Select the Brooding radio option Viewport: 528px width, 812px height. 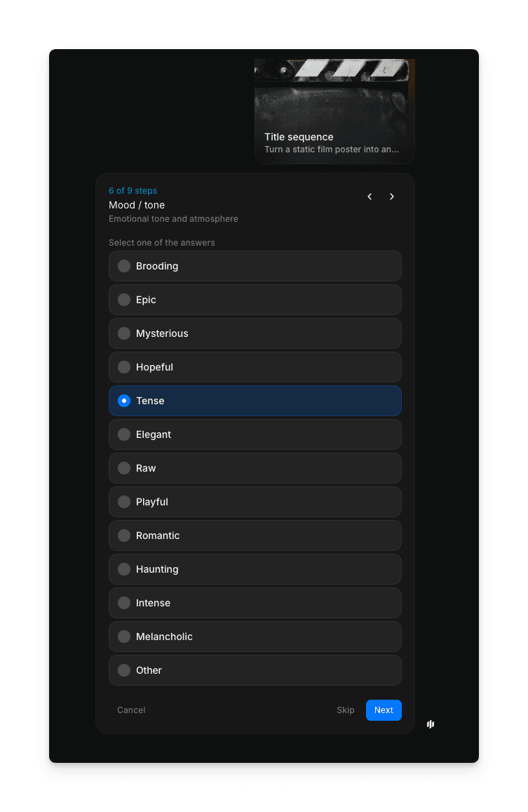255,266
